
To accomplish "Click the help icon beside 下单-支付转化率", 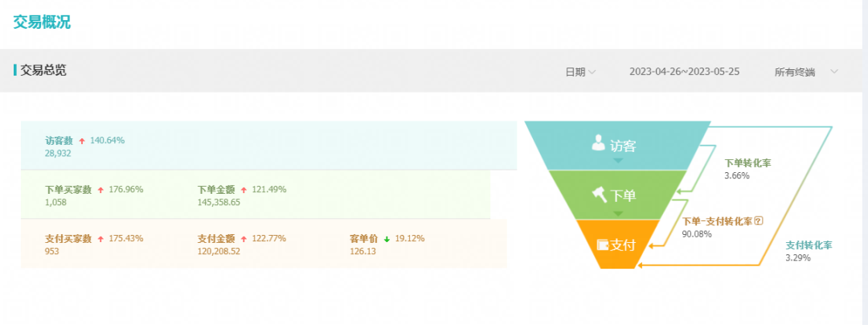I will click(758, 221).
